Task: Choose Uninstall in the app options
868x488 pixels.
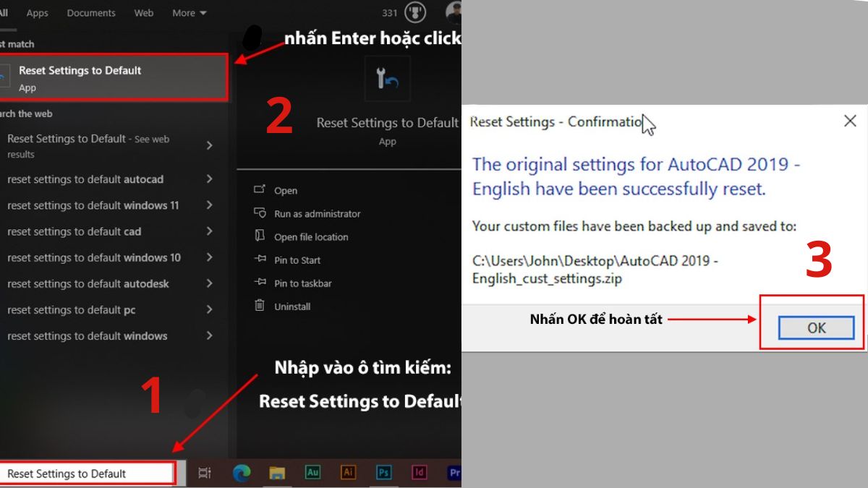Action: pos(292,307)
